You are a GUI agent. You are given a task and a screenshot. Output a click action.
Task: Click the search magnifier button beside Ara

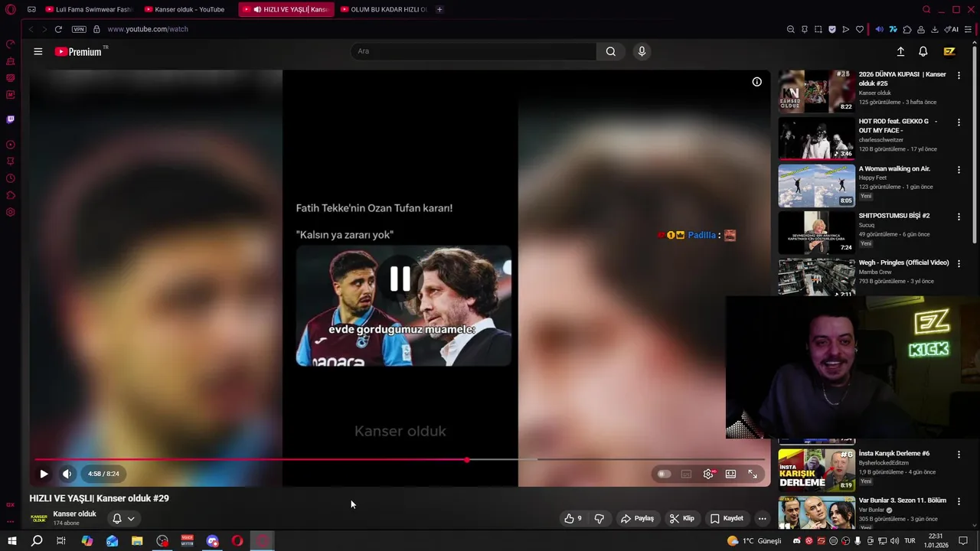click(x=610, y=51)
